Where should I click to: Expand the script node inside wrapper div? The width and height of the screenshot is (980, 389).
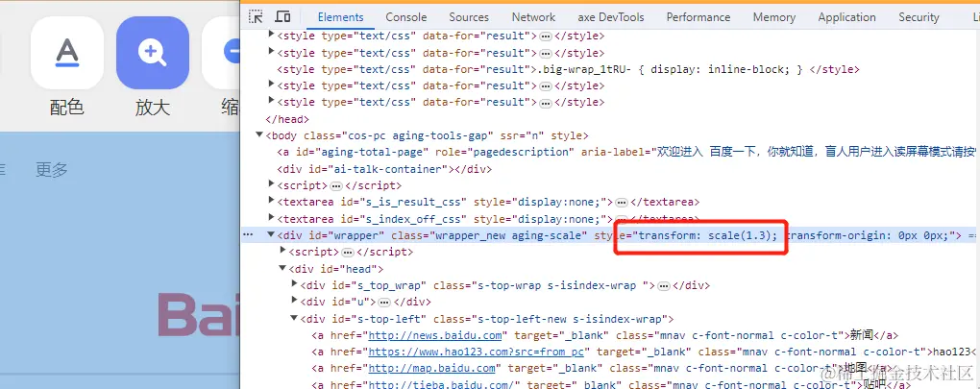tap(282, 252)
